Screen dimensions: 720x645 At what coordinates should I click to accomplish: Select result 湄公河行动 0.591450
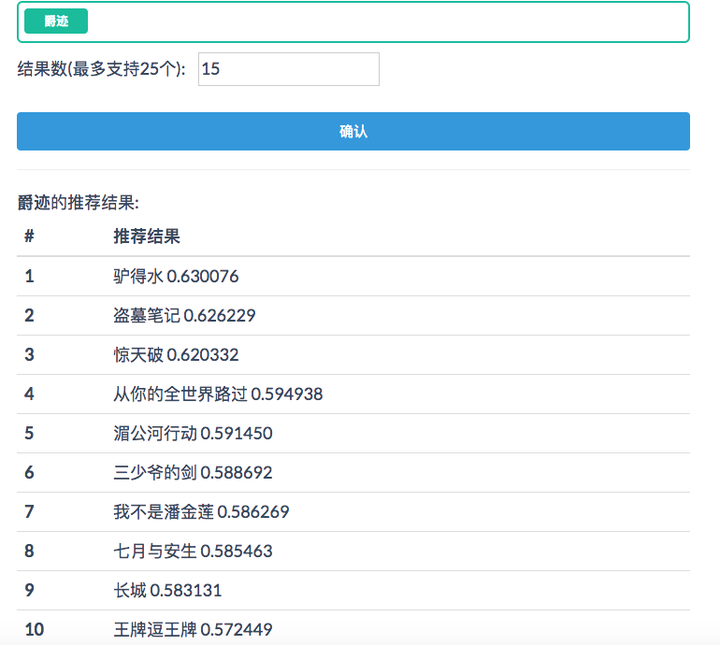coord(193,433)
